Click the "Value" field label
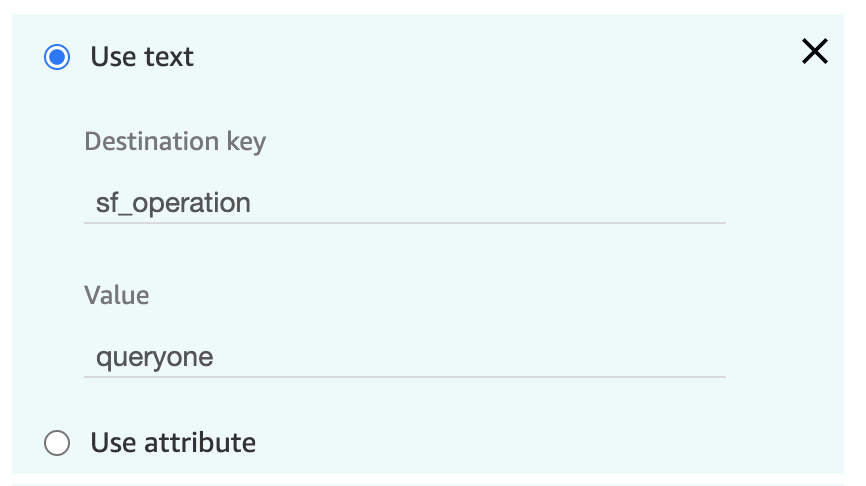This screenshot has width=866, height=486. (117, 295)
